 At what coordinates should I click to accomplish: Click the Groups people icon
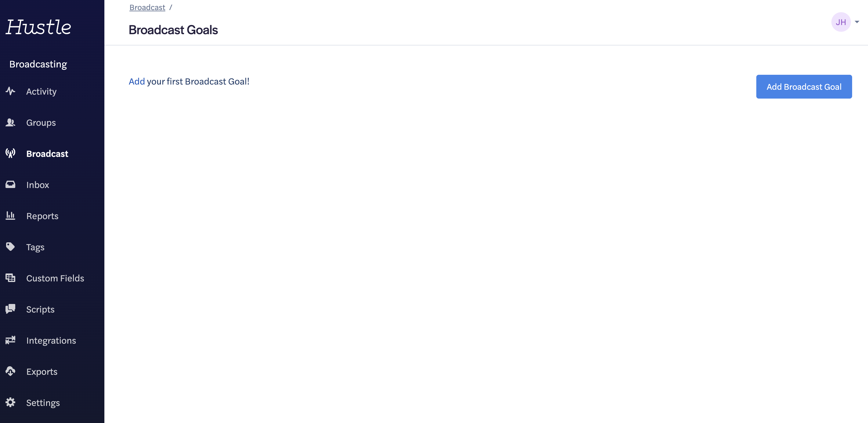click(x=10, y=123)
